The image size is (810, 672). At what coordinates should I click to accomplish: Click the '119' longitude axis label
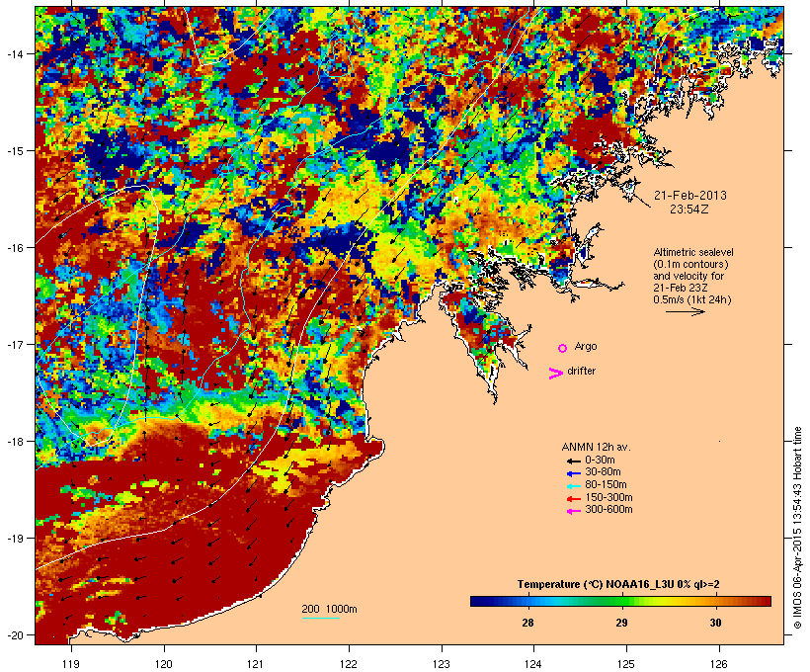coord(71,664)
